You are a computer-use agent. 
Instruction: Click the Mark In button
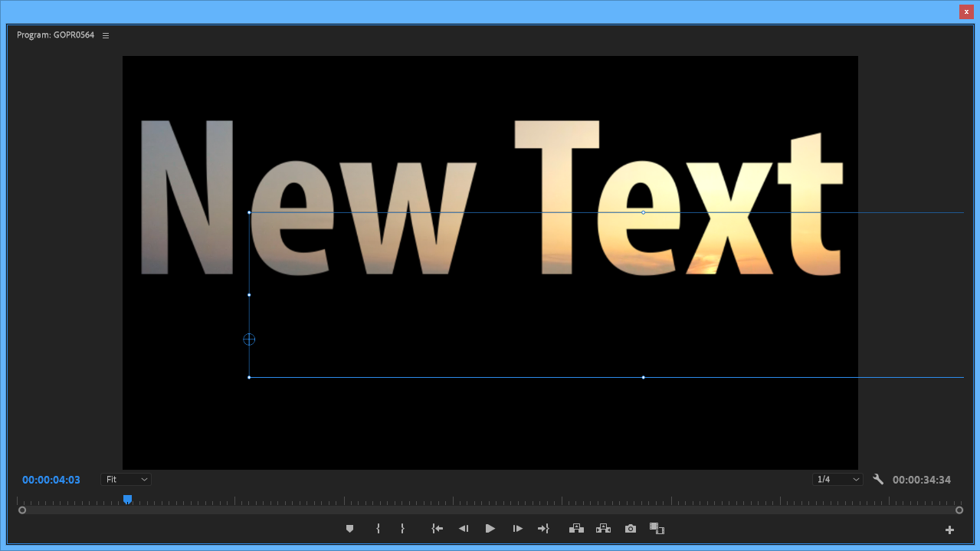coord(378,529)
